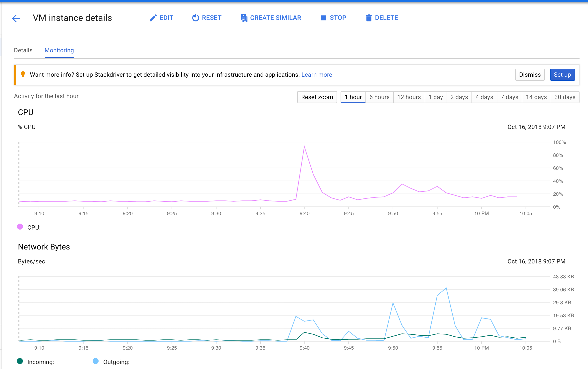Open the Details tab
The height and width of the screenshot is (369, 588).
point(23,50)
